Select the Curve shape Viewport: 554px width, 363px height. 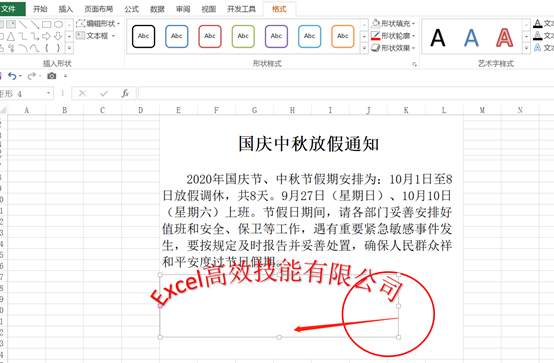[x=35, y=48]
